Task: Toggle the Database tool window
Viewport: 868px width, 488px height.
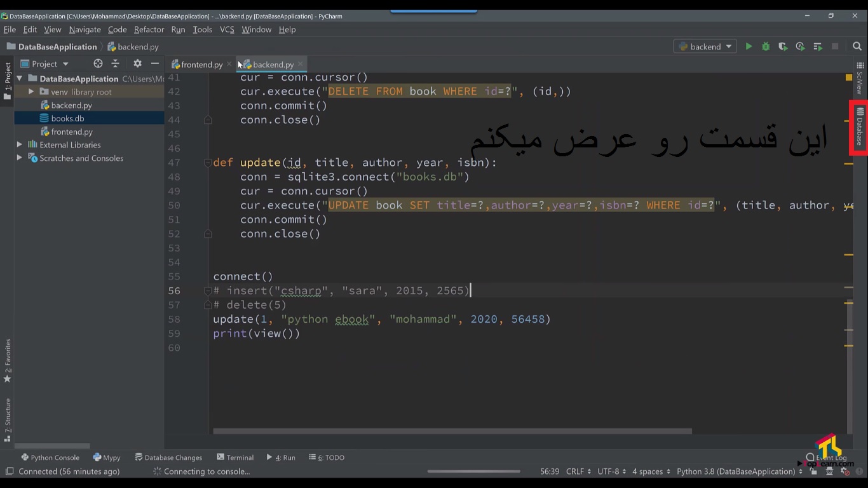Action: [x=859, y=126]
